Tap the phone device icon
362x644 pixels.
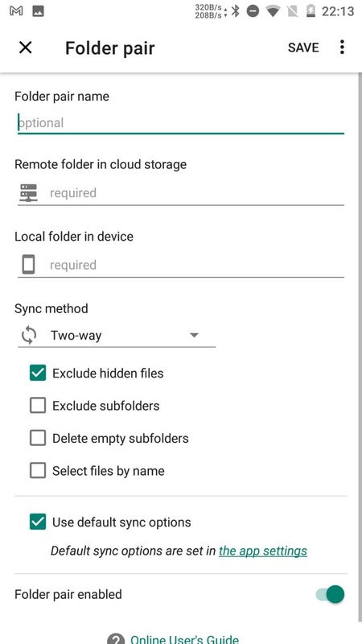(x=28, y=265)
